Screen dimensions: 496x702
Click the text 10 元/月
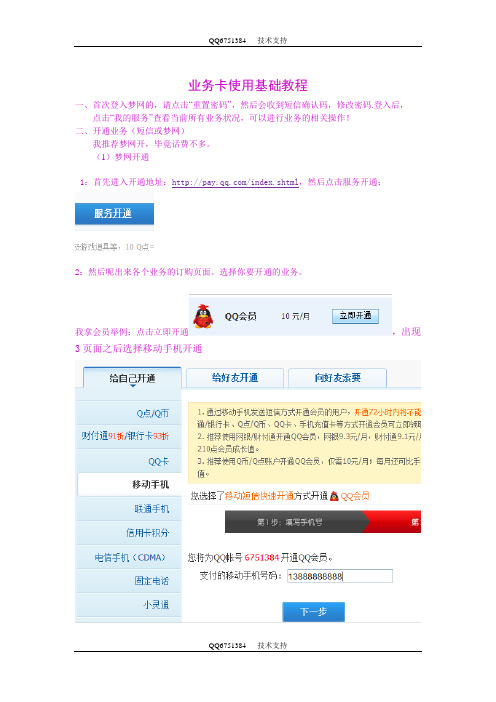[295, 316]
